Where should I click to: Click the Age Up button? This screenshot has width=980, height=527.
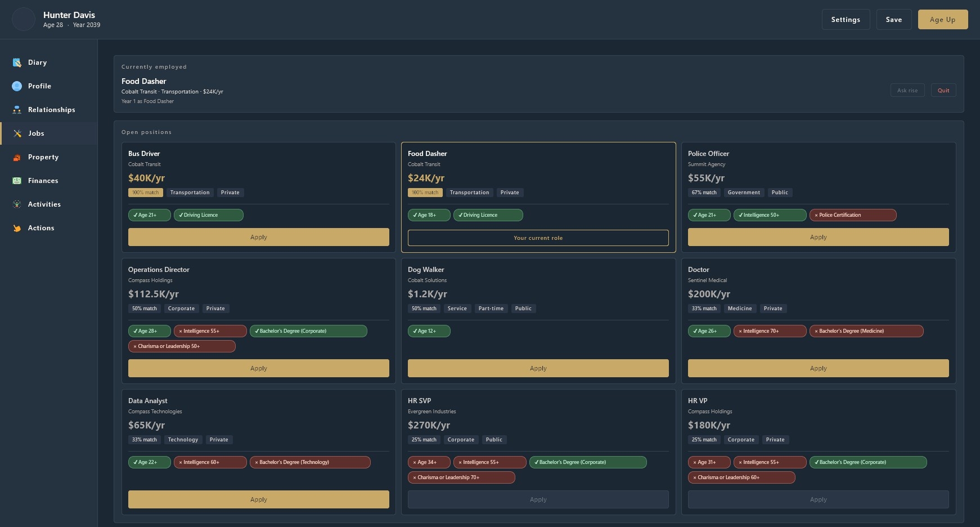[942, 20]
